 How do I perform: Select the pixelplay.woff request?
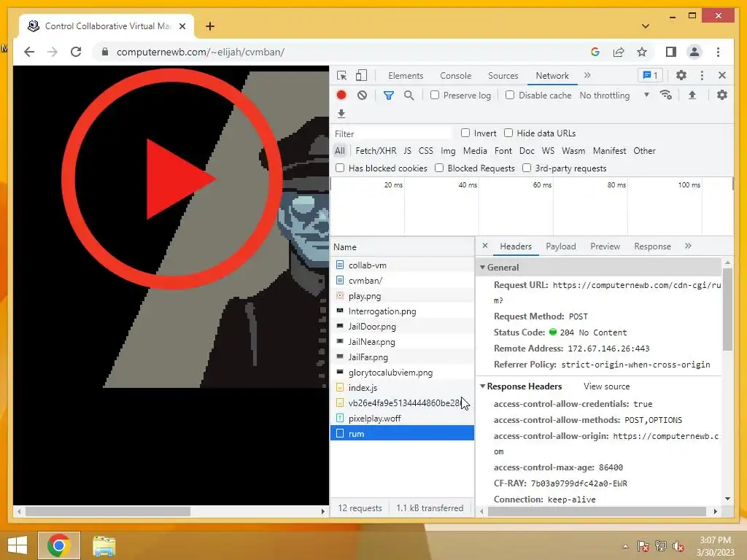coord(403,418)
